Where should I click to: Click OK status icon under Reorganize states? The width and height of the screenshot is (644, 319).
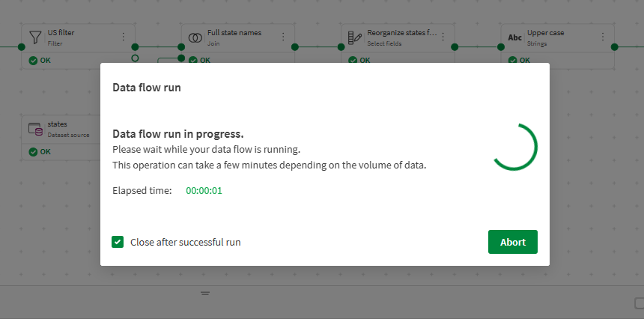(353, 60)
